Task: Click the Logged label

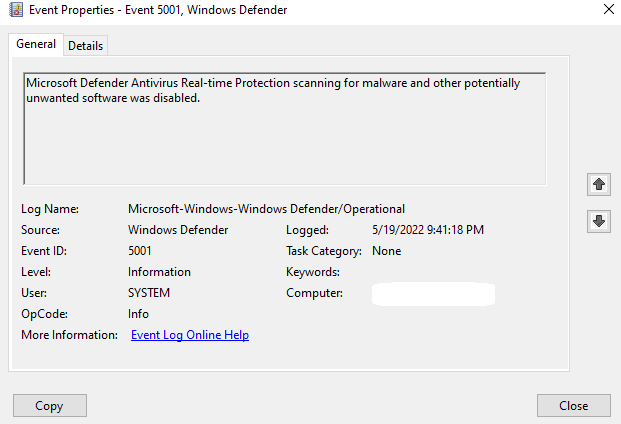Action: [x=307, y=230]
